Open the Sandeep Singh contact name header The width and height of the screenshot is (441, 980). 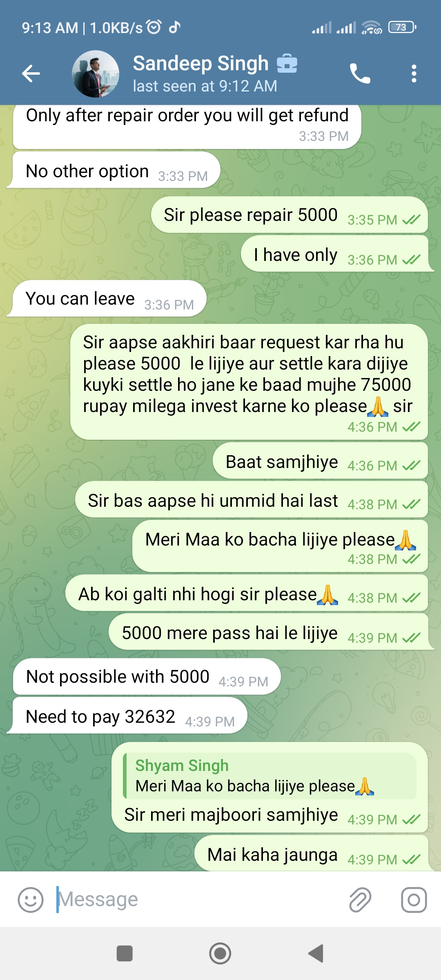[200, 63]
